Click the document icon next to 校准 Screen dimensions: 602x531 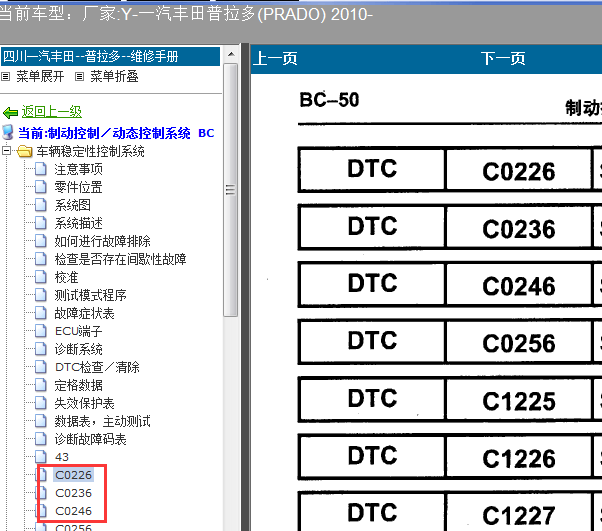[x=41, y=277]
